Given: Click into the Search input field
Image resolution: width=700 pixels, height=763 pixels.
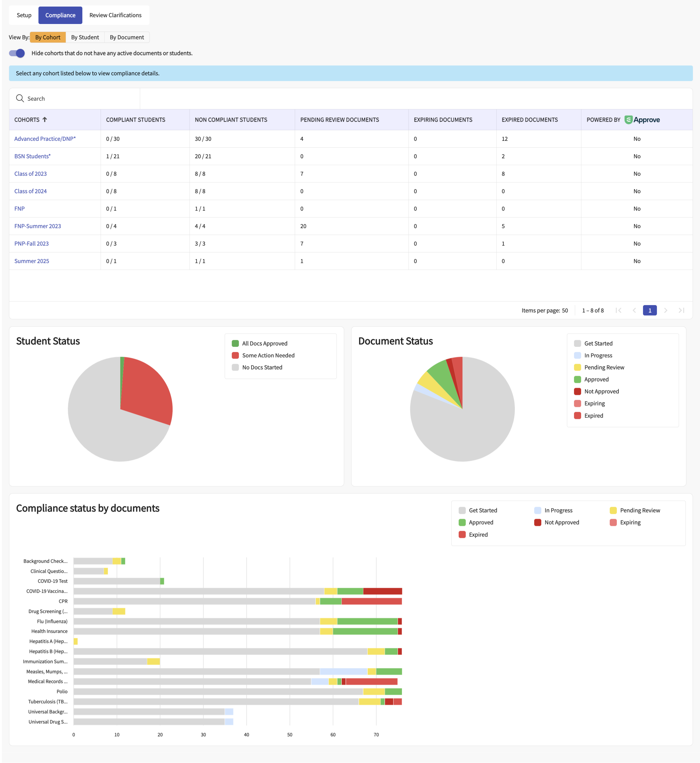Looking at the screenshot, I should 79,99.
